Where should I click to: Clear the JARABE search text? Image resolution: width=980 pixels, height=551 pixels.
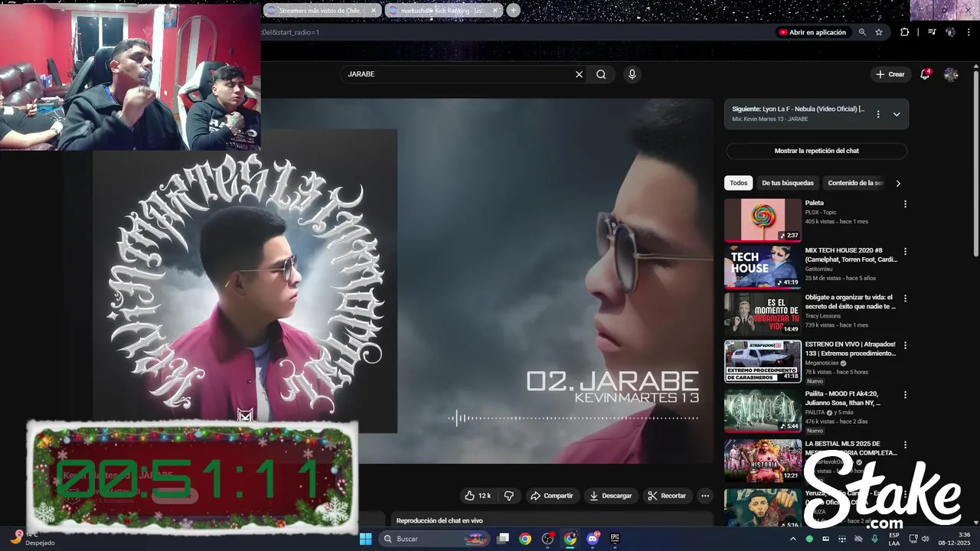(579, 74)
